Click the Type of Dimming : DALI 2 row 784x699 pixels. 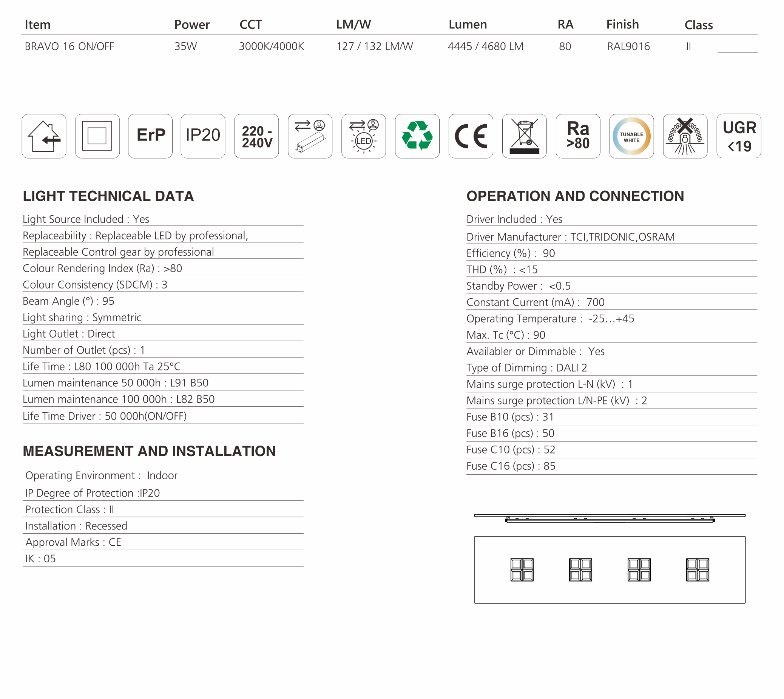click(x=611, y=368)
